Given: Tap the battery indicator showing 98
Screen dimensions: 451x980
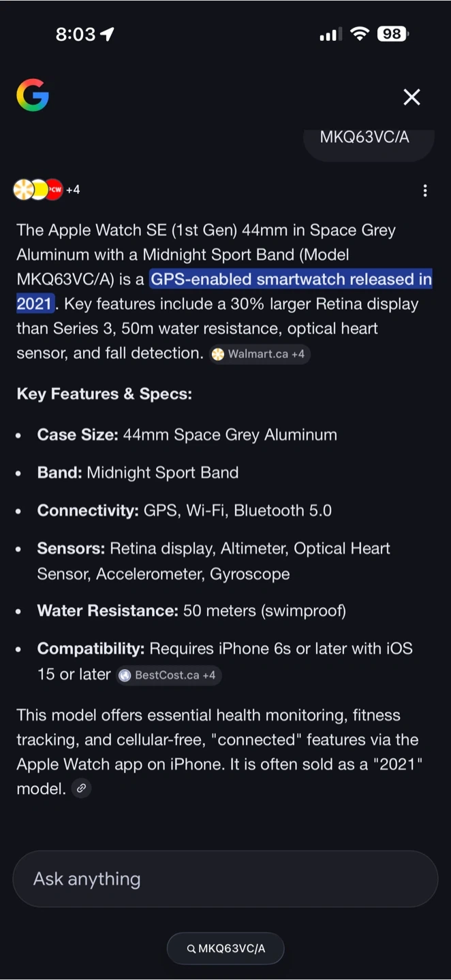Looking at the screenshot, I should coord(393,34).
